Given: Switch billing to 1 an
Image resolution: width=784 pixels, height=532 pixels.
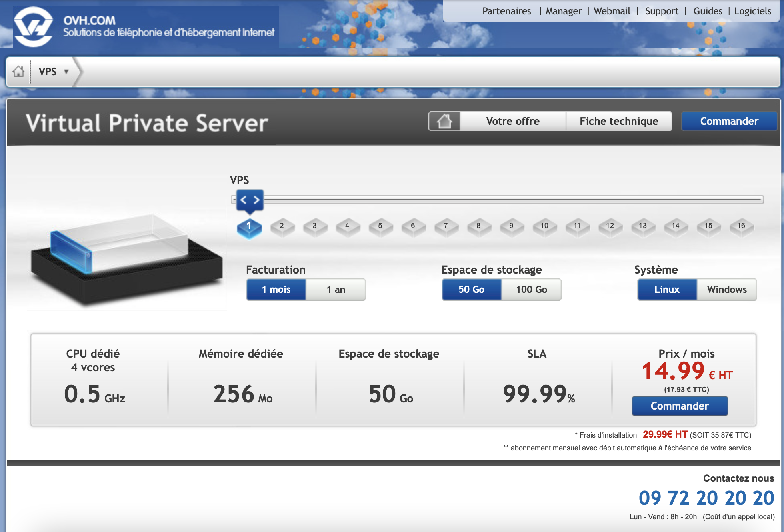Looking at the screenshot, I should [x=336, y=290].
